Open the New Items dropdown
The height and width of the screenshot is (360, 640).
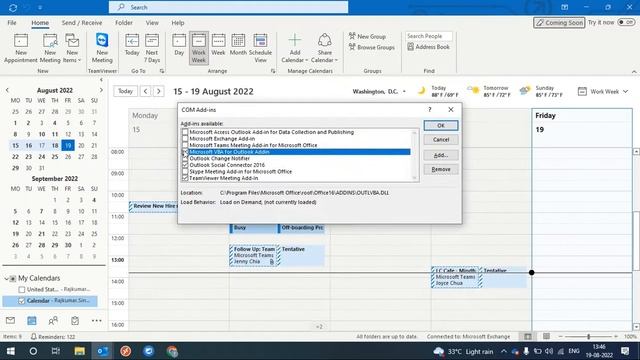[72, 48]
